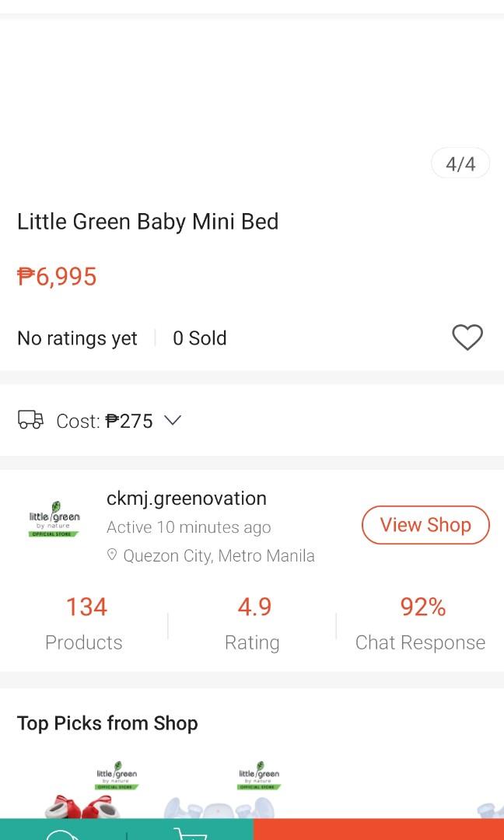
Task: Expand the shipping cost chevron
Action: pos(173,421)
